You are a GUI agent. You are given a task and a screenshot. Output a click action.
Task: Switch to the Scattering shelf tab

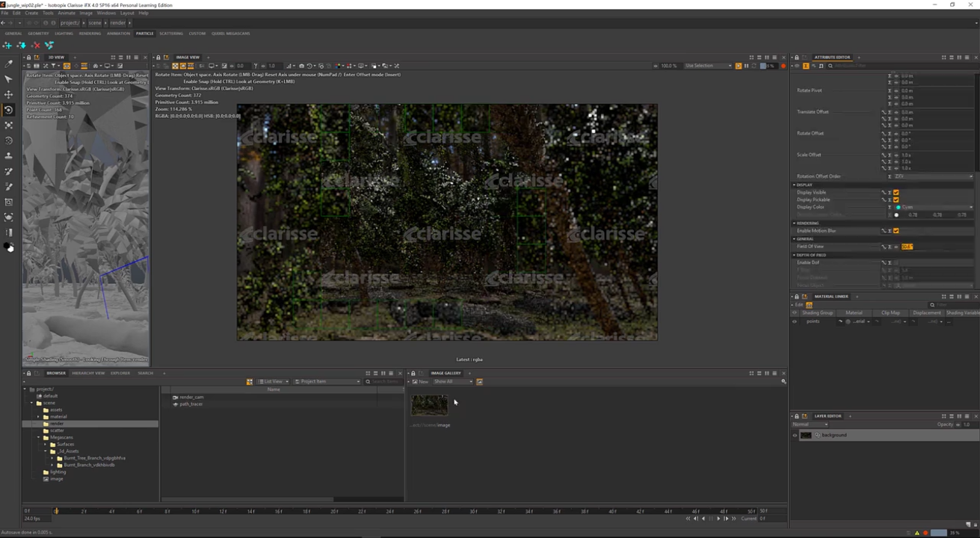pyautogui.click(x=171, y=33)
